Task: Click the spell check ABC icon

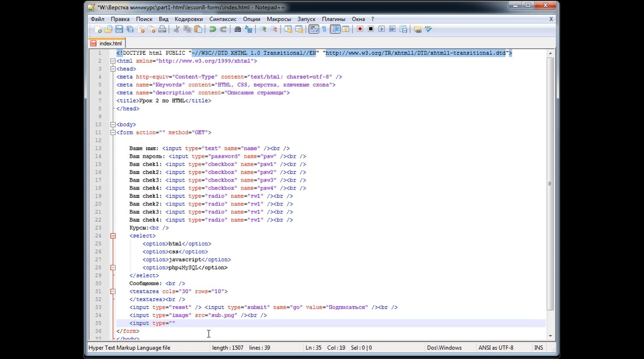Action: [428, 29]
